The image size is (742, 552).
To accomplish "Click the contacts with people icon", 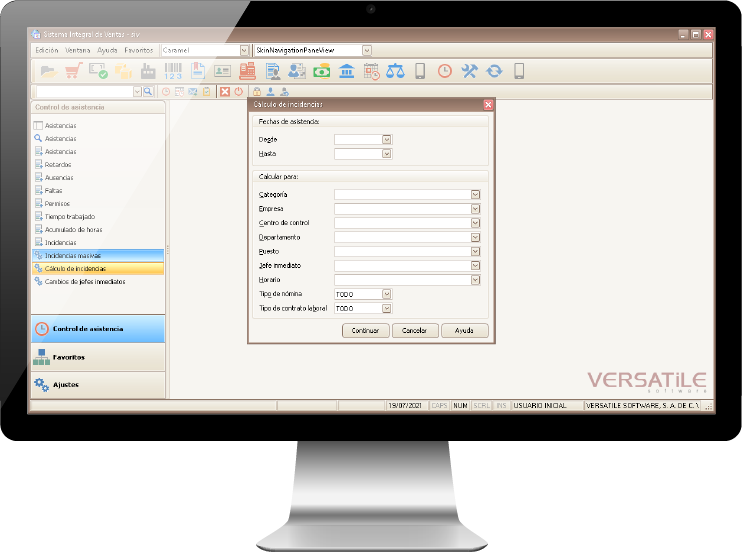I will [x=297, y=71].
